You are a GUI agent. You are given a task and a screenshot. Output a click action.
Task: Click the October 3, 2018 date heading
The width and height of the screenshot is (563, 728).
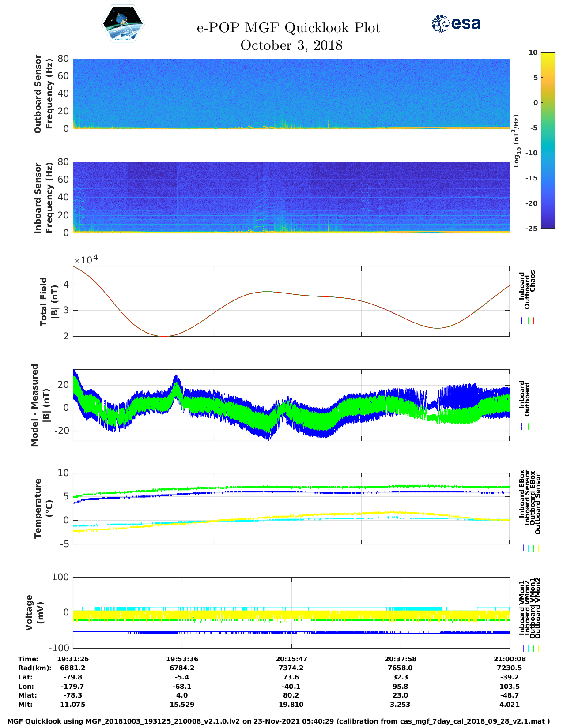click(291, 45)
